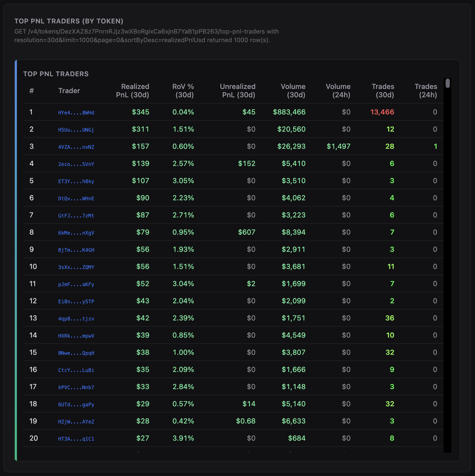Screen dimensions: 475x476
Task: Click the GET /v4/tokens request description text
Action: [x=147, y=36]
